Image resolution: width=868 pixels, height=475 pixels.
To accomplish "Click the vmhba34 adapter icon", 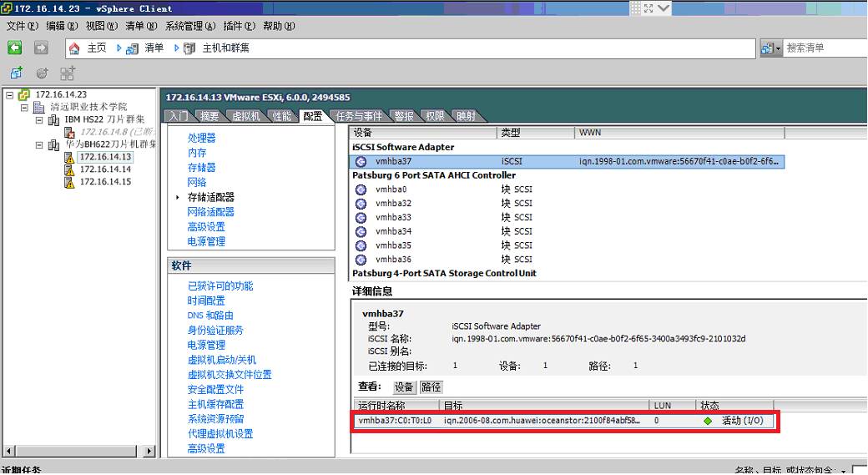I will [x=361, y=231].
